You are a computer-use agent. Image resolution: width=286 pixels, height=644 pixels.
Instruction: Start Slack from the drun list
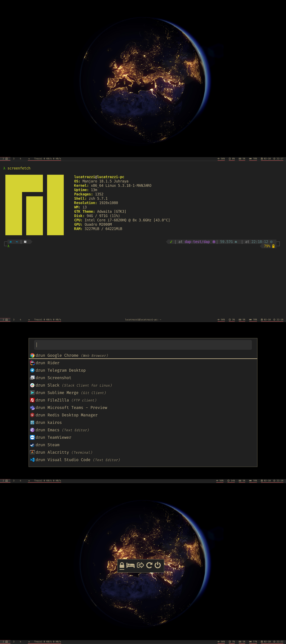[x=53, y=385]
